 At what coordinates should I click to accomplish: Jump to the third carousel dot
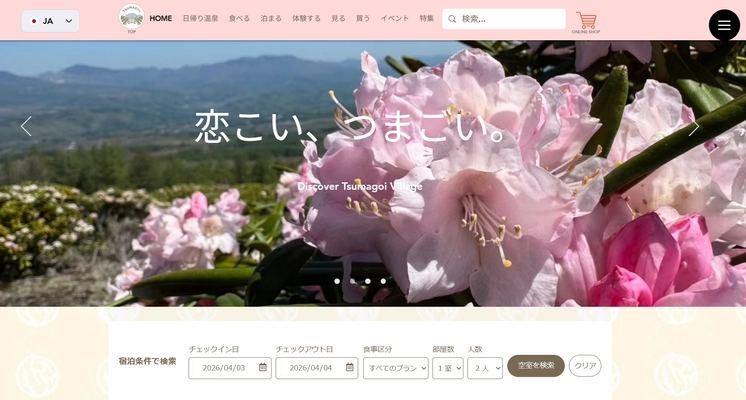368,281
